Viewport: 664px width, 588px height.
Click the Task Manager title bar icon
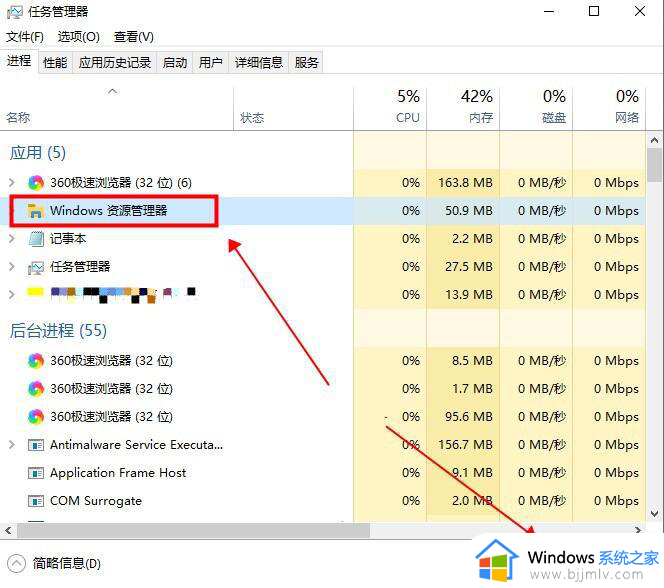[x=14, y=12]
